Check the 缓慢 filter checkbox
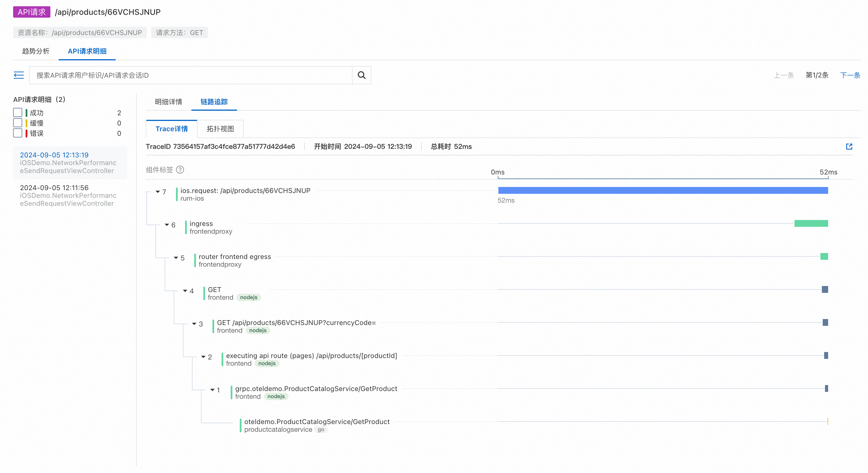This screenshot has width=868, height=473. click(x=18, y=123)
